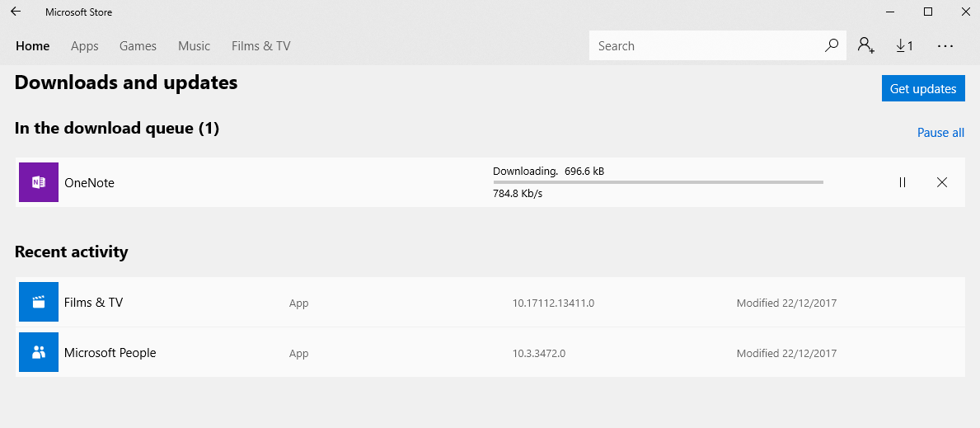Maximize the Microsoft Store window
Screen dimensions: 980x428
tap(928, 12)
